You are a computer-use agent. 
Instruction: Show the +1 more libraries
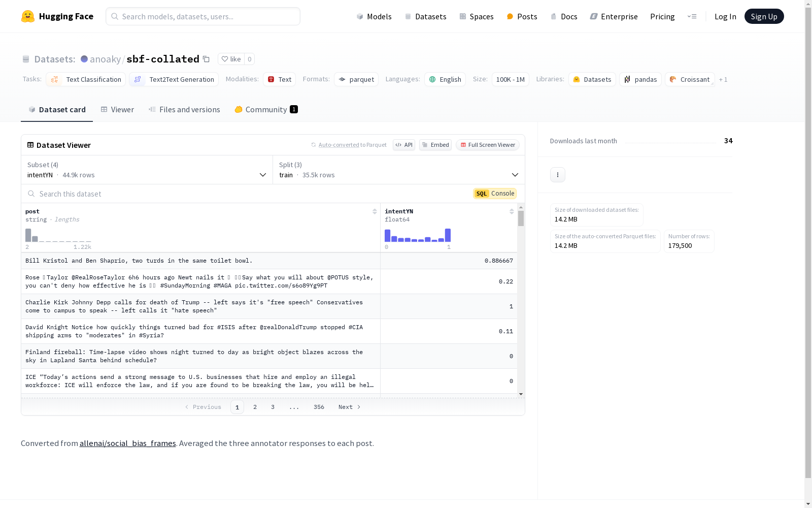tap(723, 79)
